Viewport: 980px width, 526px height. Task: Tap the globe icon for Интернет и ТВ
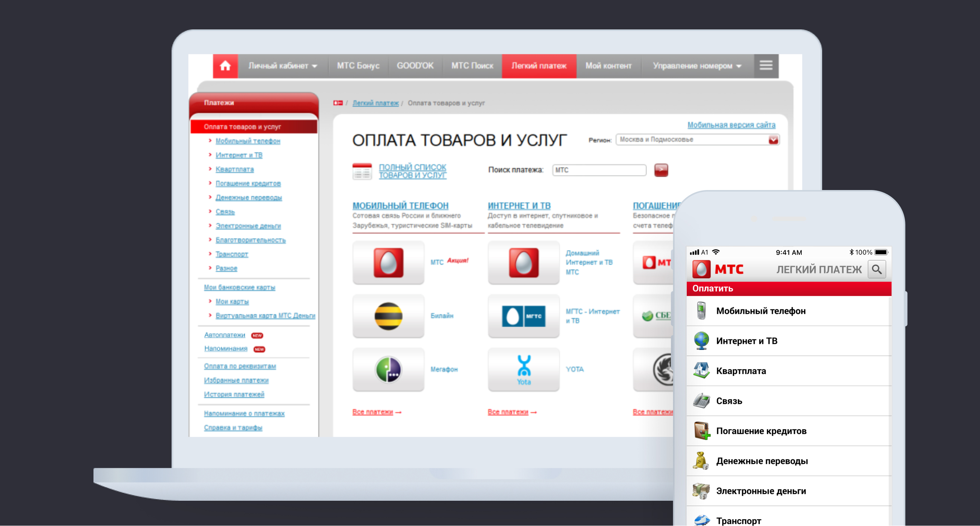(x=701, y=340)
